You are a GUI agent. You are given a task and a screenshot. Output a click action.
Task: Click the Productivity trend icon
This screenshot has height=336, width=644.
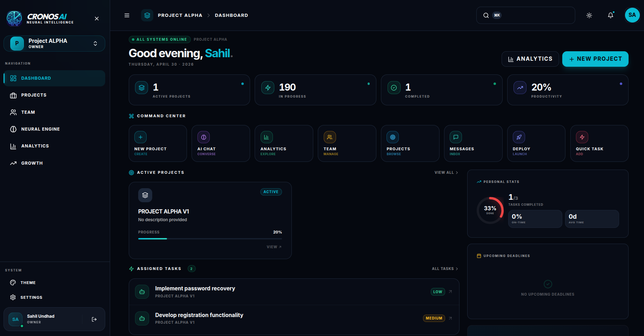pos(520,88)
